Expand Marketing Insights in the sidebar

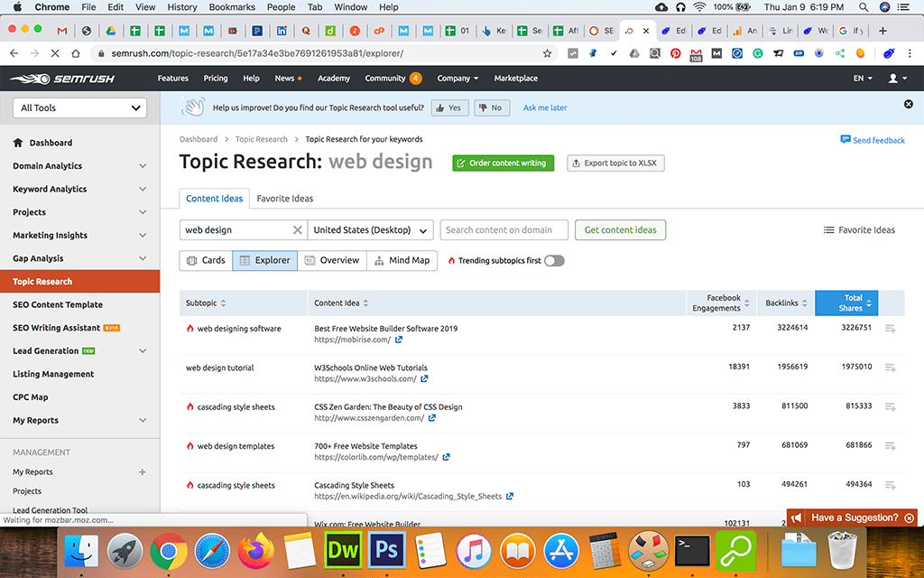pyautogui.click(x=143, y=236)
